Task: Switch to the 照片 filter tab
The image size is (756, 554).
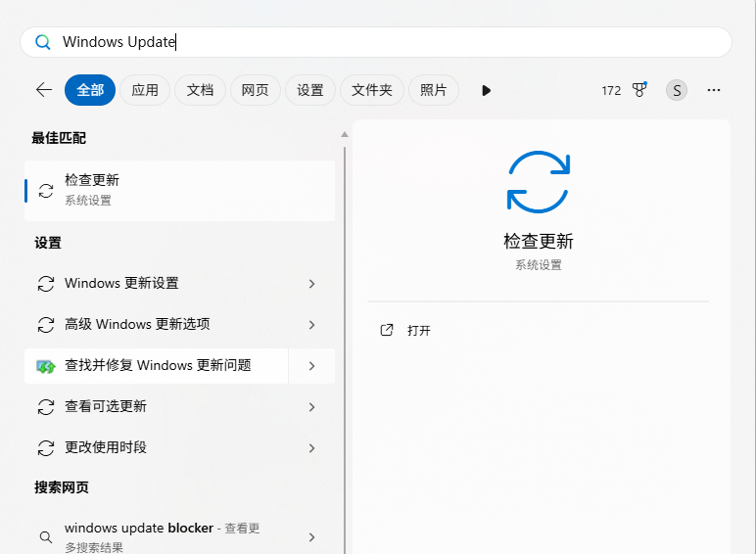Action: coord(434,90)
